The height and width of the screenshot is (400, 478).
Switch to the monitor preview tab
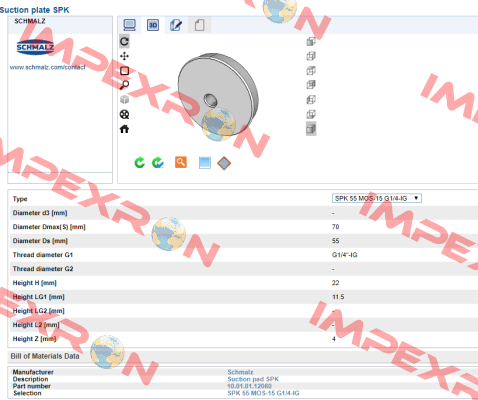tap(129, 25)
